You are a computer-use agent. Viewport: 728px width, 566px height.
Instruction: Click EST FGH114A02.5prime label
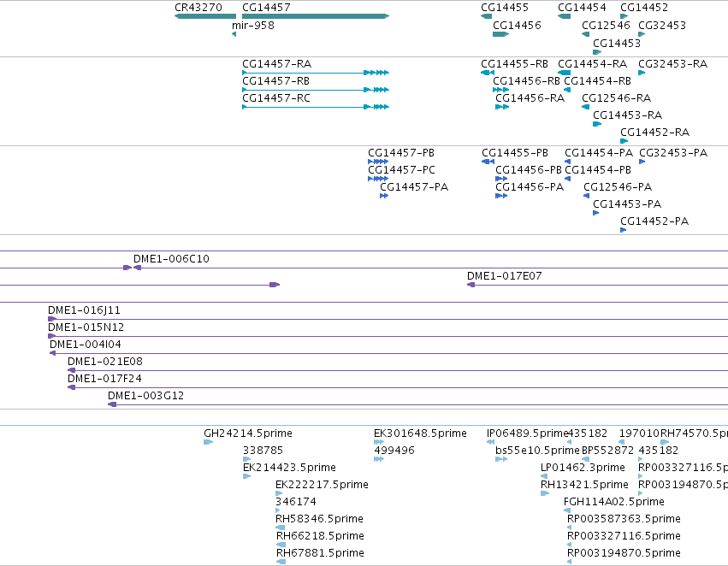pyautogui.click(x=614, y=502)
